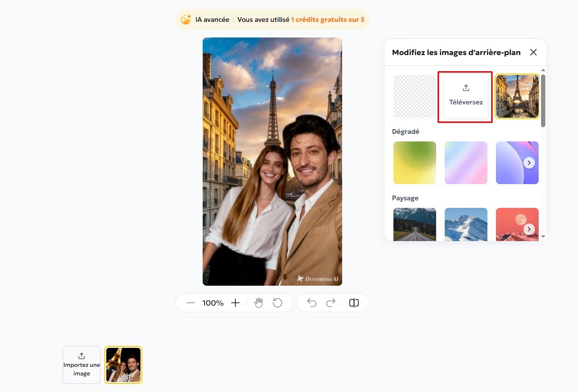Apply the pastel rainbow gradient background

click(466, 163)
